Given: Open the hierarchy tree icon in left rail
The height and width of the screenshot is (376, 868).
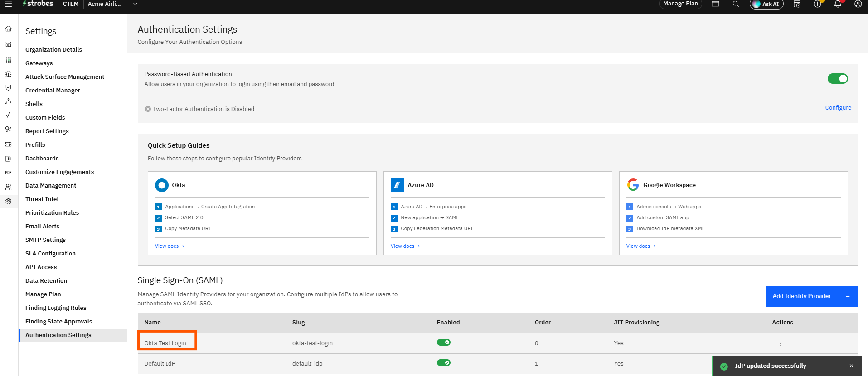Looking at the screenshot, I should click(8, 101).
